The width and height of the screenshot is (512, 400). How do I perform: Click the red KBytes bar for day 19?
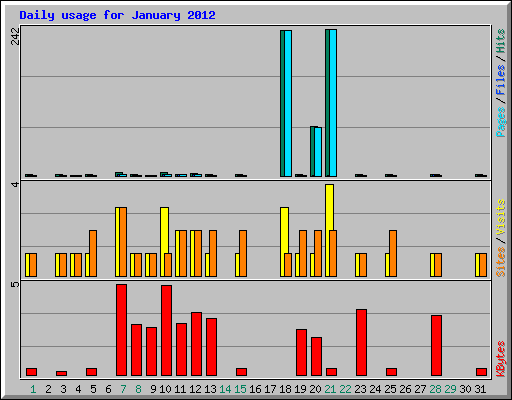coord(301,353)
